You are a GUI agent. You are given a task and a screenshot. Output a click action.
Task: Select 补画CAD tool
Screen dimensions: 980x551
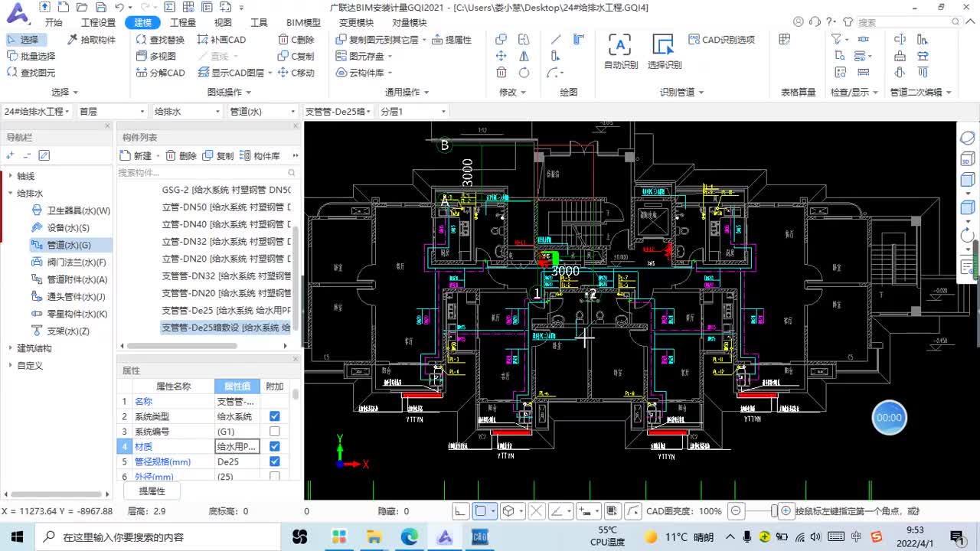222,39
